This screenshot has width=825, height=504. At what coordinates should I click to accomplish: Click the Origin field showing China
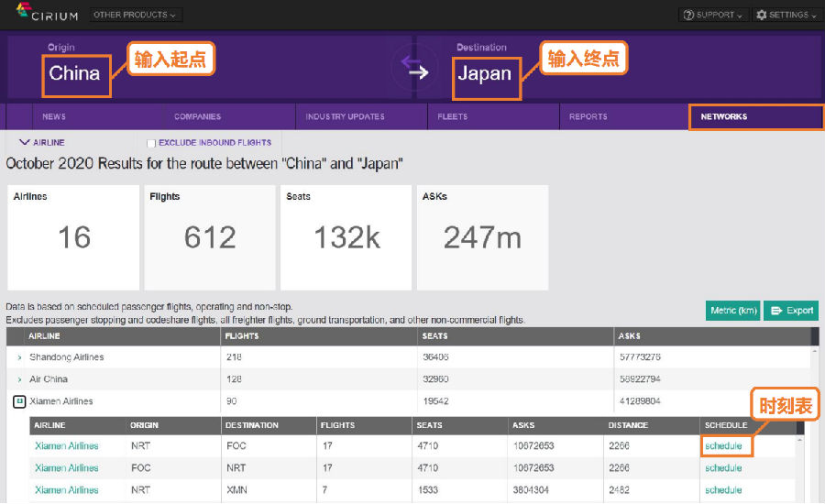[75, 73]
